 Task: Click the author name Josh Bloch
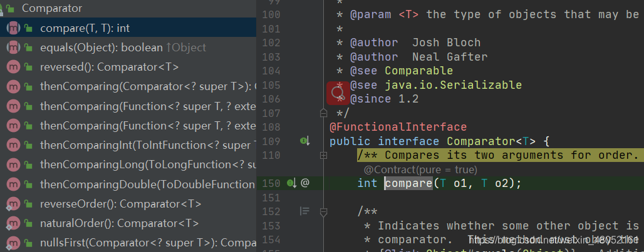446,43
